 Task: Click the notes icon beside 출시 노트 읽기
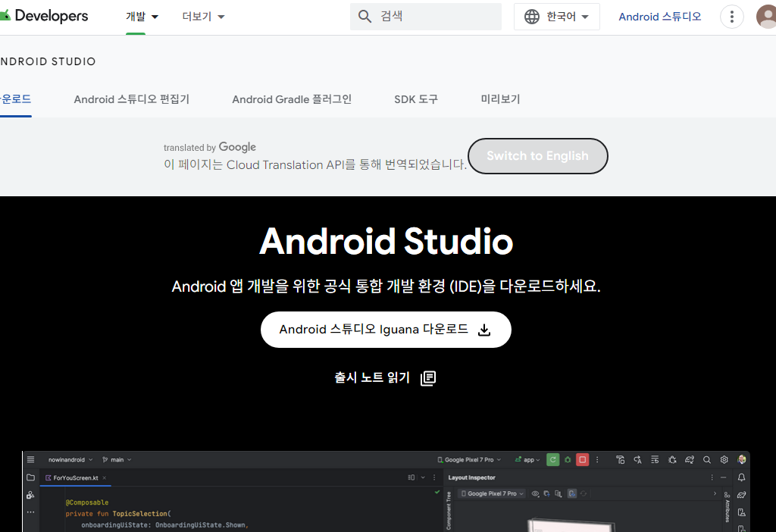coord(428,378)
